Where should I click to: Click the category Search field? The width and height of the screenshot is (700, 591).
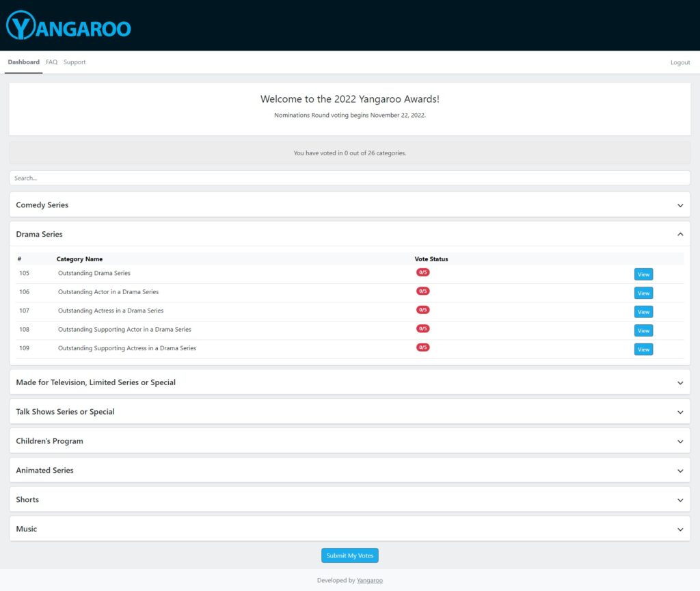click(350, 178)
